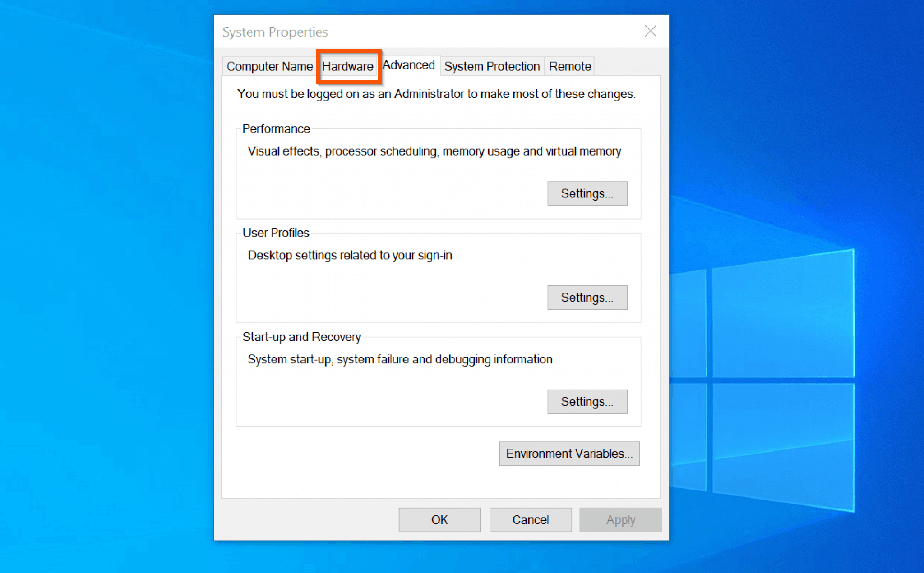Click the 'Visual effects, processor scheduling' description
The width and height of the screenshot is (924, 573).
434,151
